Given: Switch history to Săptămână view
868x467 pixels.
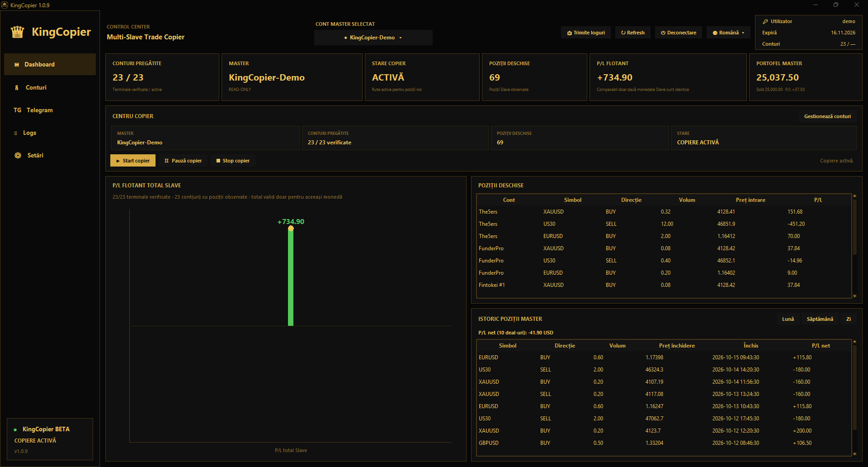Looking at the screenshot, I should (820, 319).
